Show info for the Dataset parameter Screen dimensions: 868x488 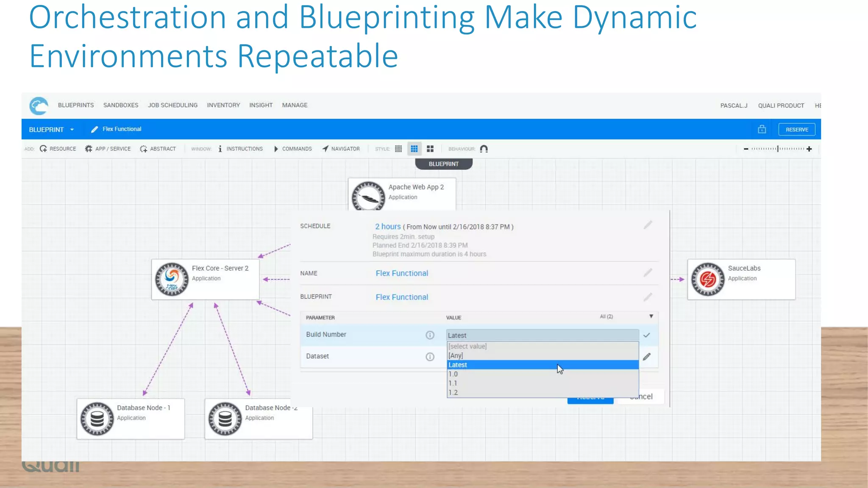tap(430, 357)
